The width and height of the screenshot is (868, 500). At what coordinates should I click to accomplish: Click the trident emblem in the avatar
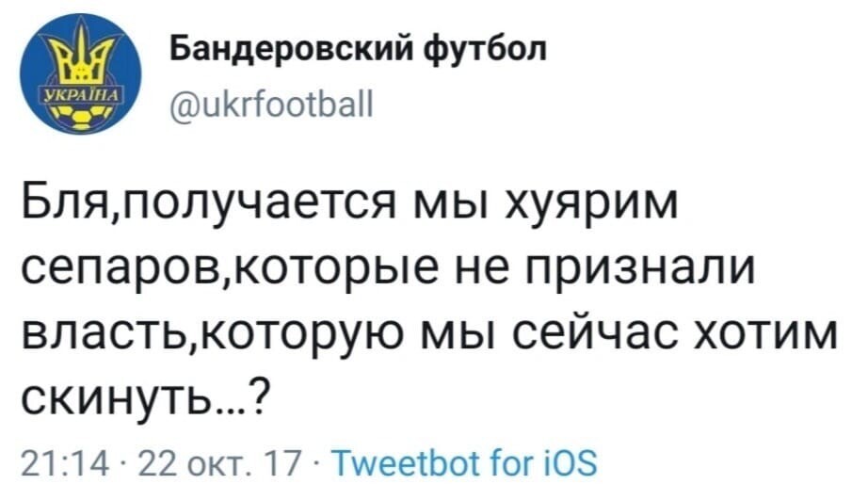pyautogui.click(x=81, y=56)
